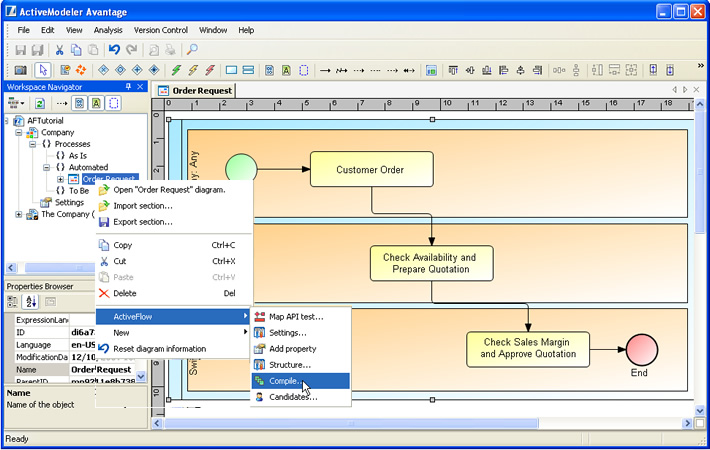Viewport: 710px width, 450px height.
Task: Expand the toolbar overflow chevron
Action: pyautogui.click(x=701, y=66)
